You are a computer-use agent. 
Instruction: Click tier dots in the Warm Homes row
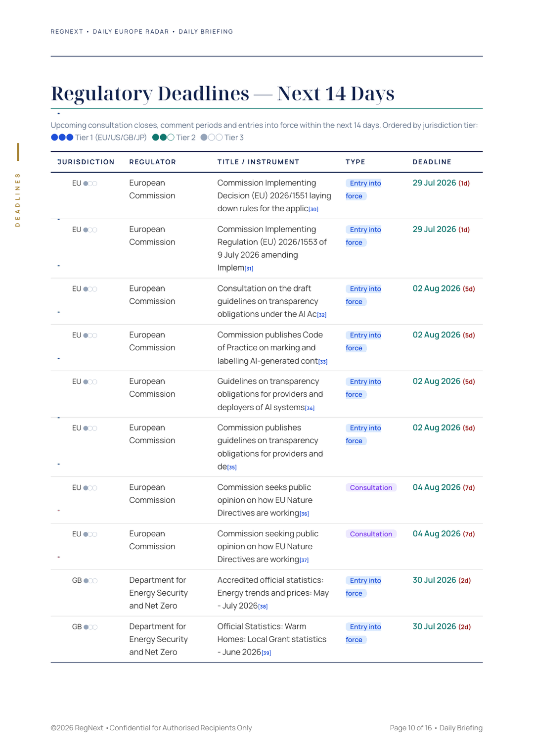[x=90, y=627]
